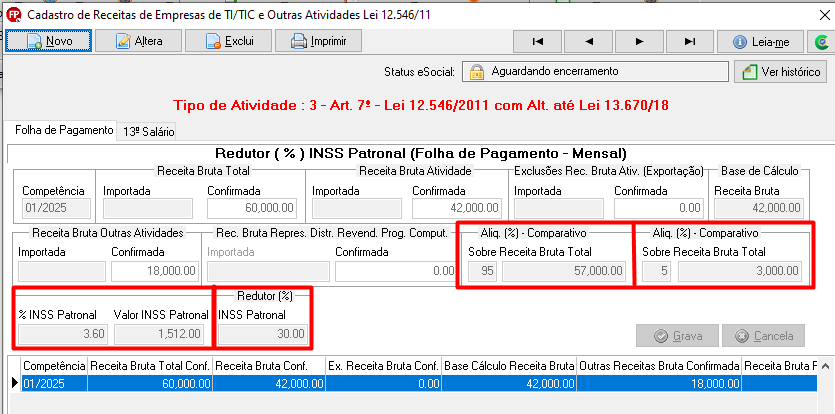Select grid cell 18,000.00 in the row
Viewport: 835px width, 414px height.
coord(659,384)
